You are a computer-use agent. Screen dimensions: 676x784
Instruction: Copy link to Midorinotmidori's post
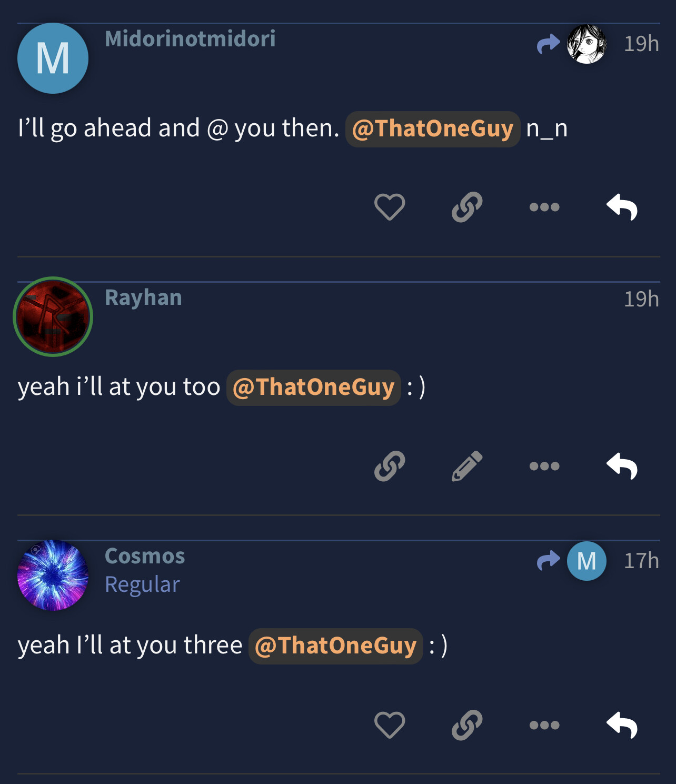[467, 206]
